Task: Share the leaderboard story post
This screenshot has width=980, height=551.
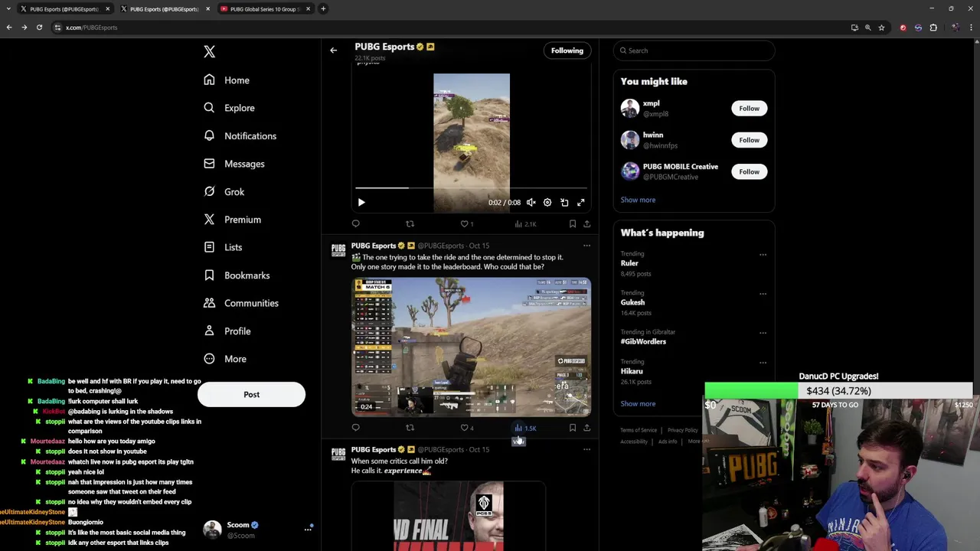Action: pos(586,428)
